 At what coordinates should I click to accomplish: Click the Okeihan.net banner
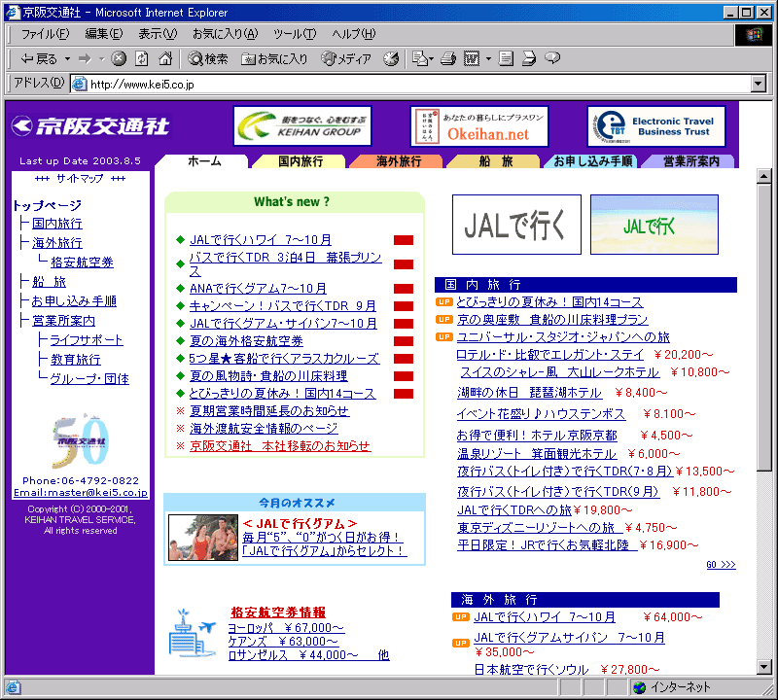tap(479, 126)
